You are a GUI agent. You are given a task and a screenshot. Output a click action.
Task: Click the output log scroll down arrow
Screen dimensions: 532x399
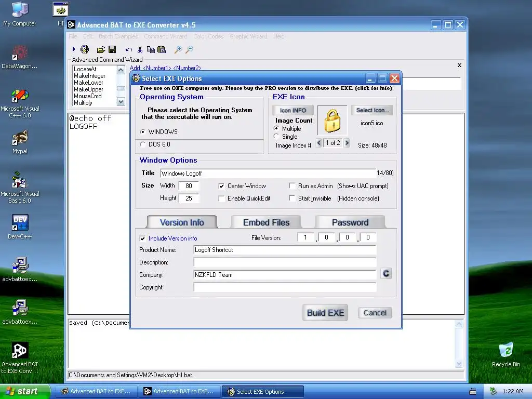[459, 364]
